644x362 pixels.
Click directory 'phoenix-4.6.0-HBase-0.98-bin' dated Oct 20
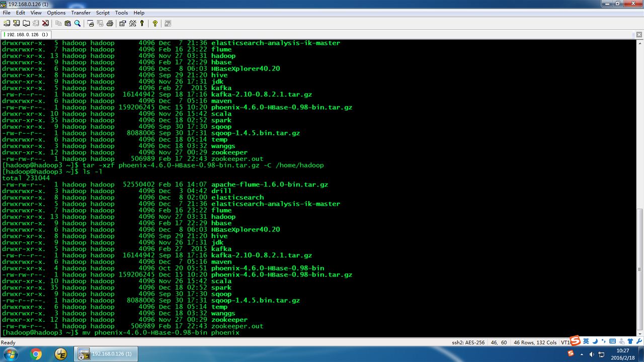[268, 268]
